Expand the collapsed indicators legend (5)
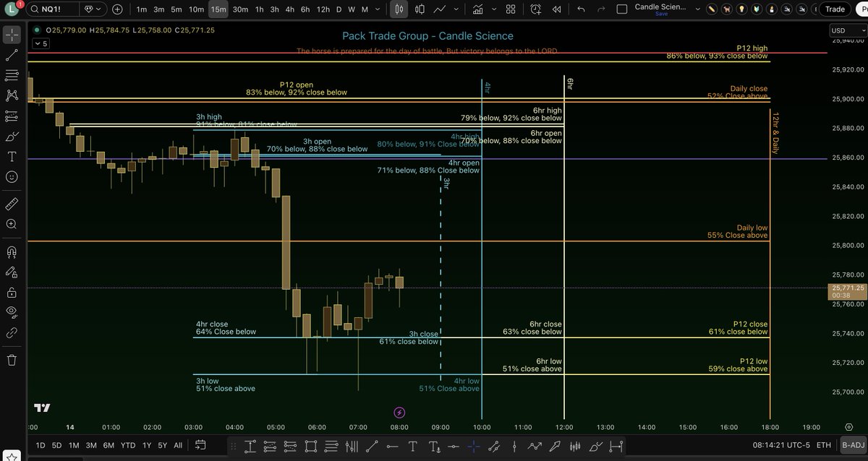Viewport: 868px width, 461px height. 41,43
